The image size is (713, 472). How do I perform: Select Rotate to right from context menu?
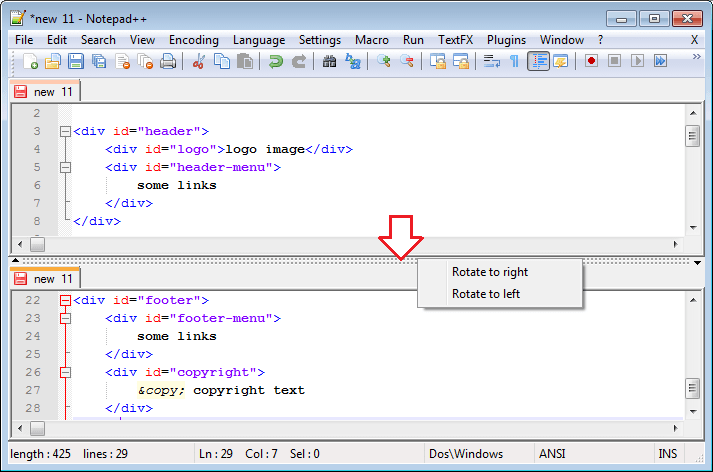tap(489, 272)
